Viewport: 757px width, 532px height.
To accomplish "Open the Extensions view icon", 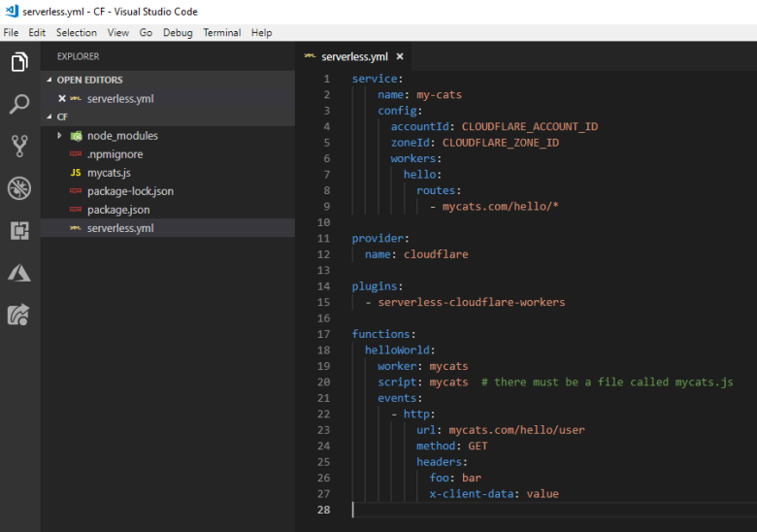I will 19,230.
